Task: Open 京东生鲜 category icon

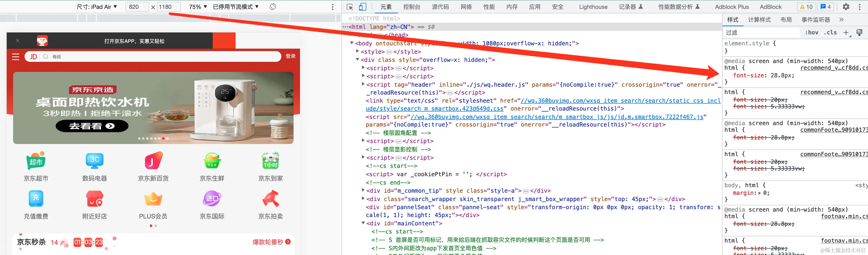Action: click(212, 160)
